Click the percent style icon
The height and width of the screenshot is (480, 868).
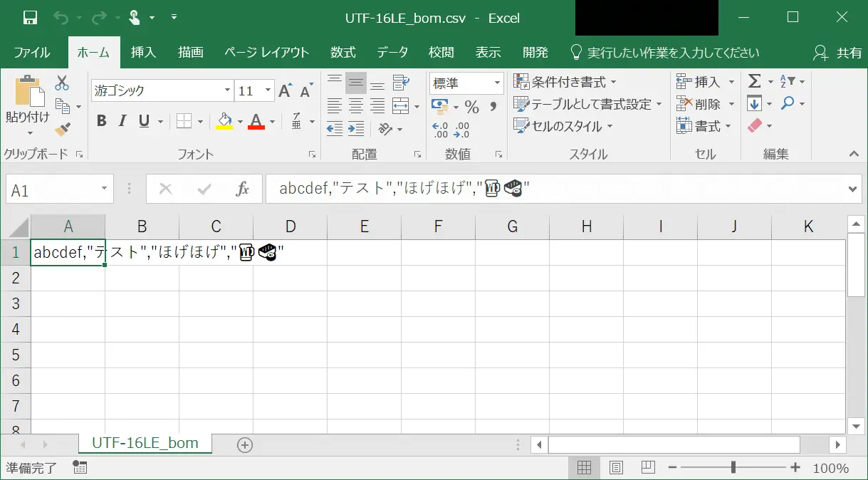click(471, 107)
